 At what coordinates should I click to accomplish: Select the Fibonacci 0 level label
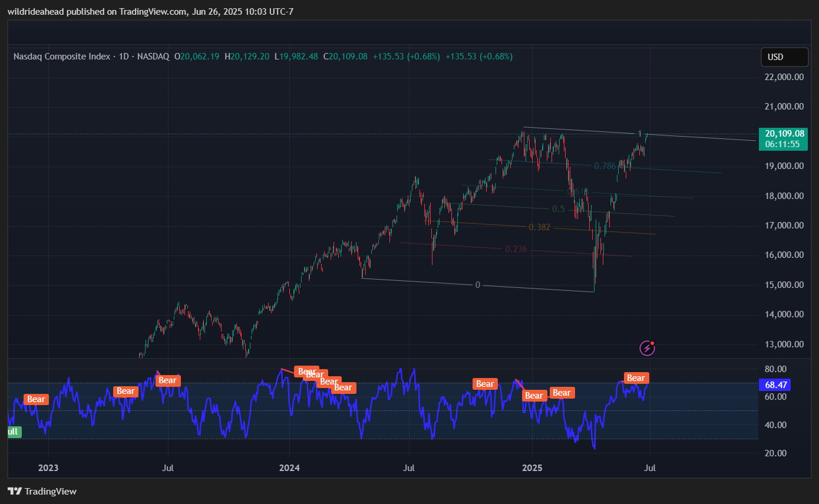pos(478,285)
